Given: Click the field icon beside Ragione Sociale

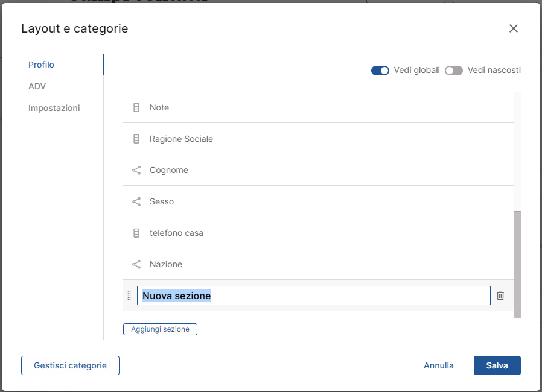Looking at the screenshot, I should pos(136,139).
